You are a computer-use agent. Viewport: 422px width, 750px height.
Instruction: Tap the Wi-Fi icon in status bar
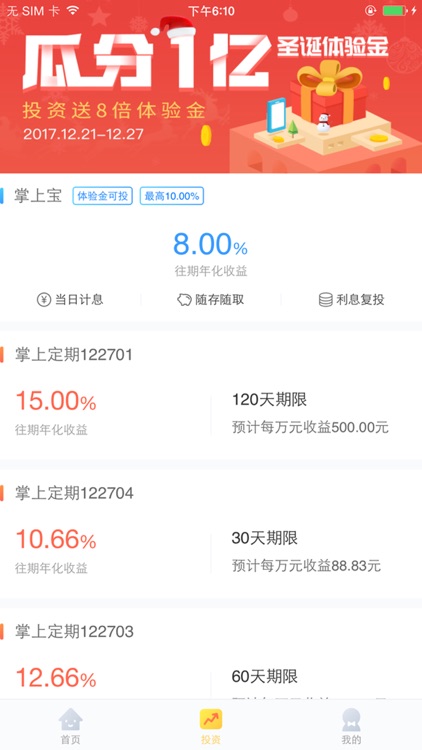(x=73, y=11)
